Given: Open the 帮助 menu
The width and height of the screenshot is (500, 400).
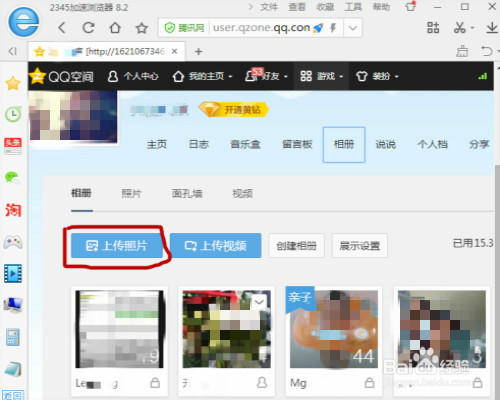Looking at the screenshot, I should click(x=381, y=7).
